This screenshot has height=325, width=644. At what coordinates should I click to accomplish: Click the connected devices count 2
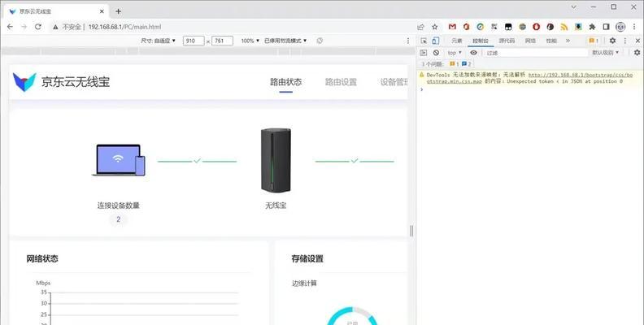pos(118,219)
